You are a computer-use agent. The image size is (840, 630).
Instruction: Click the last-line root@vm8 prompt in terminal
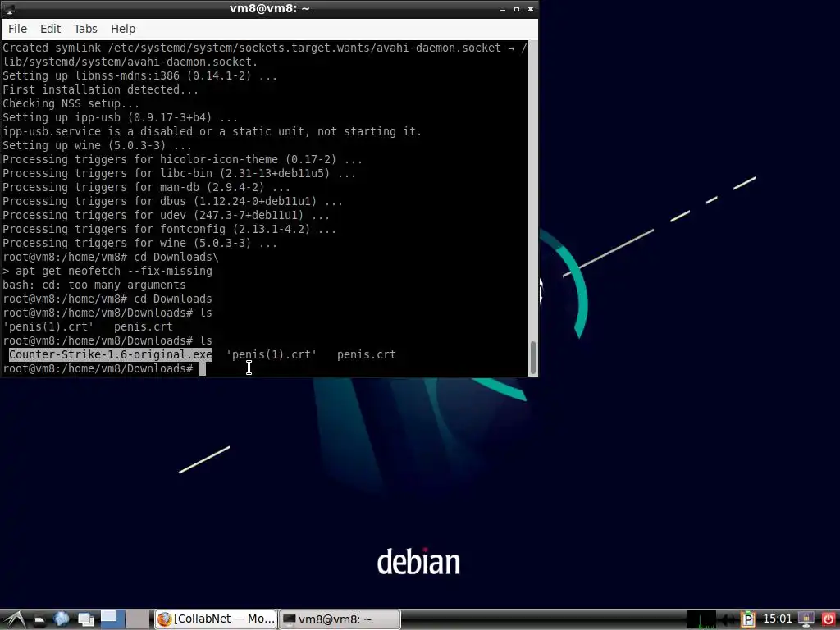(x=98, y=368)
